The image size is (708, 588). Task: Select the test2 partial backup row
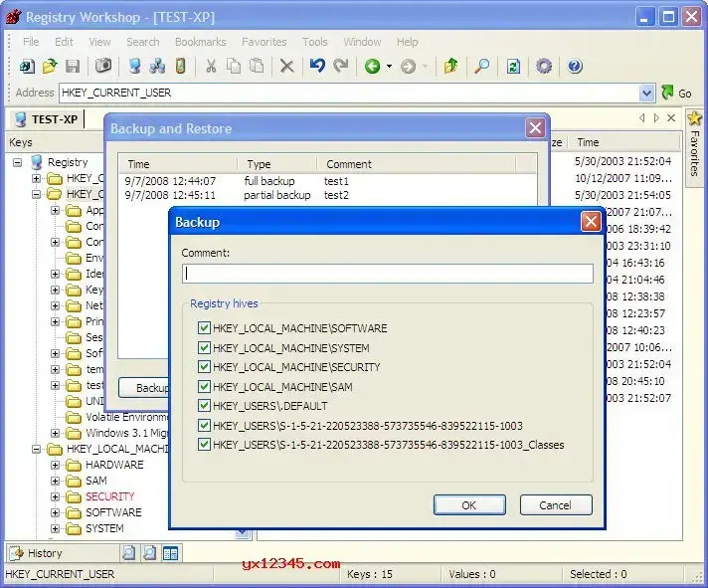pos(328,195)
